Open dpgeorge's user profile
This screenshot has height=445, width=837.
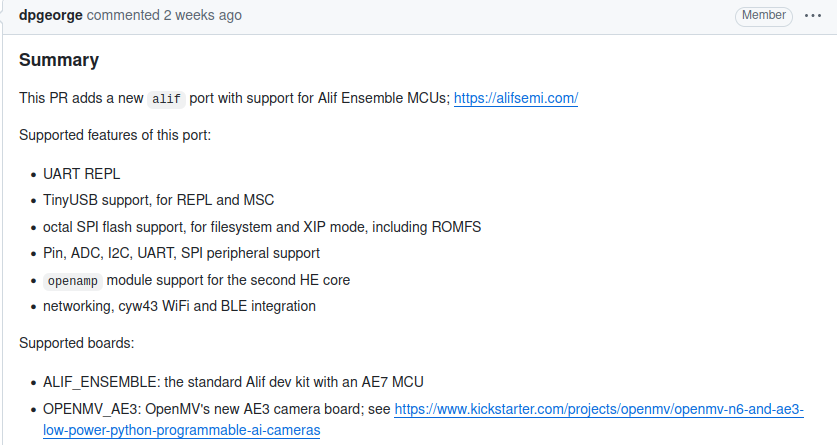click(51, 16)
